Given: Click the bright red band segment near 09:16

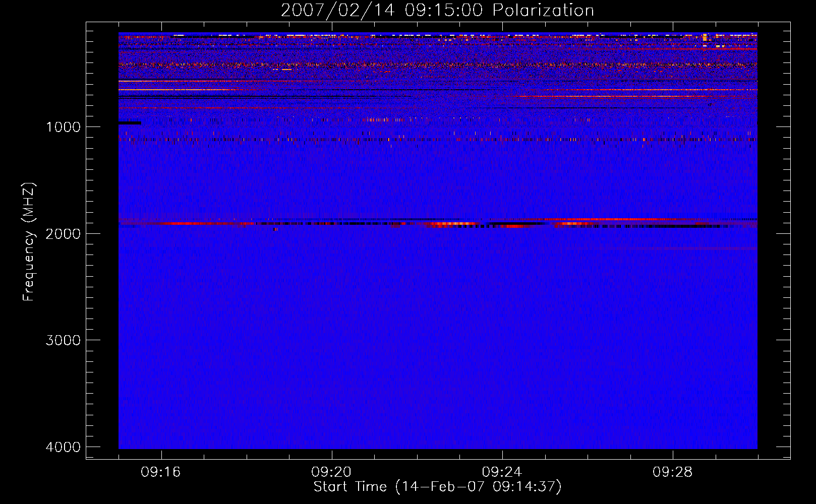Looking at the screenshot, I should [182, 223].
